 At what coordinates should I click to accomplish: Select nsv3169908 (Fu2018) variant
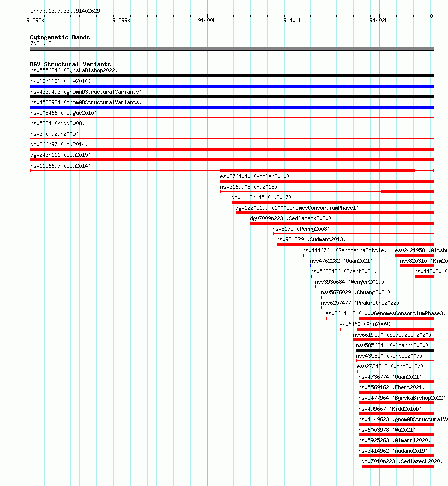tap(249, 187)
